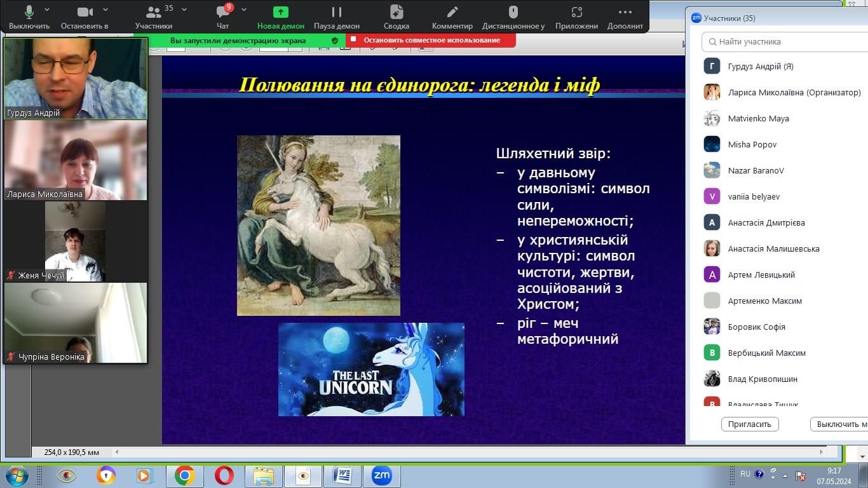Click The Last Unicorn poster image
The image size is (868, 488).
click(x=371, y=369)
